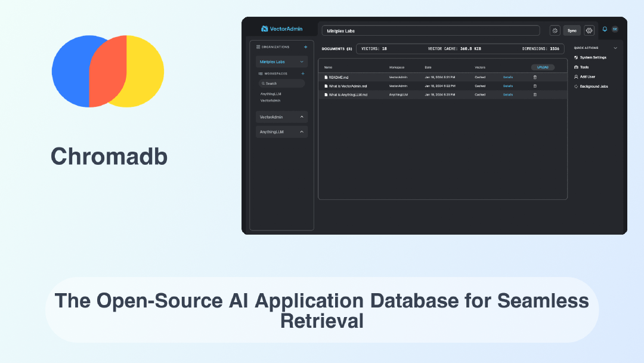Image resolution: width=644 pixels, height=363 pixels.
Task: Click the Upload button
Action: click(x=543, y=67)
